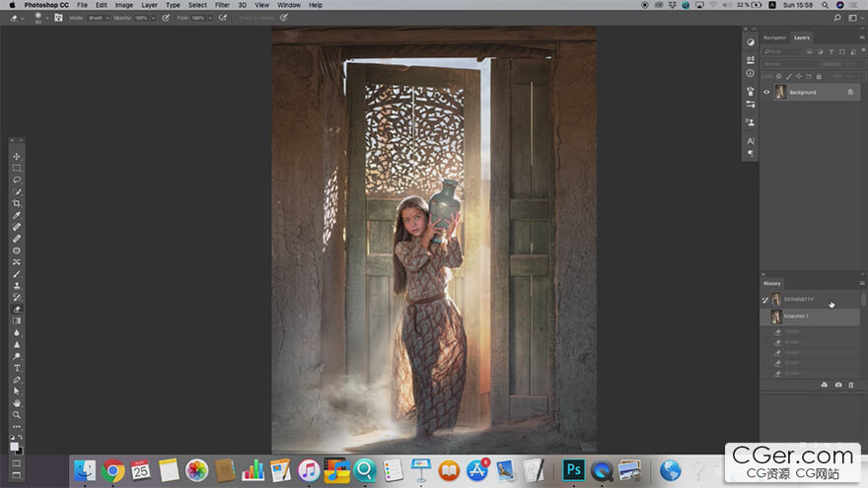Select the Eyedropper tool

[x=17, y=215]
